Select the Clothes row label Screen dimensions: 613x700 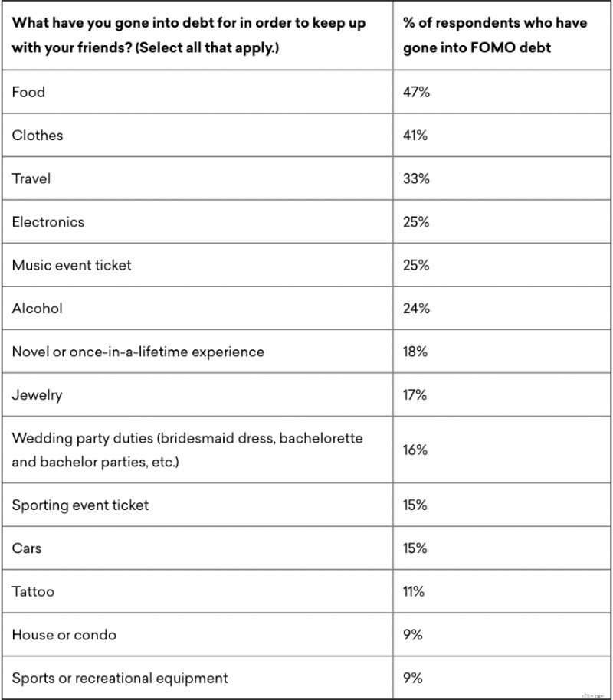[38, 136]
